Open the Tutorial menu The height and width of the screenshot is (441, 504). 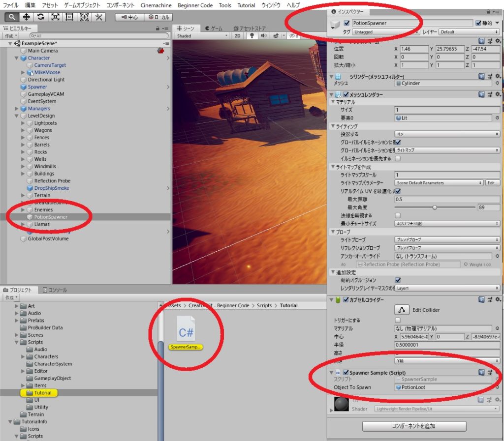click(x=246, y=5)
